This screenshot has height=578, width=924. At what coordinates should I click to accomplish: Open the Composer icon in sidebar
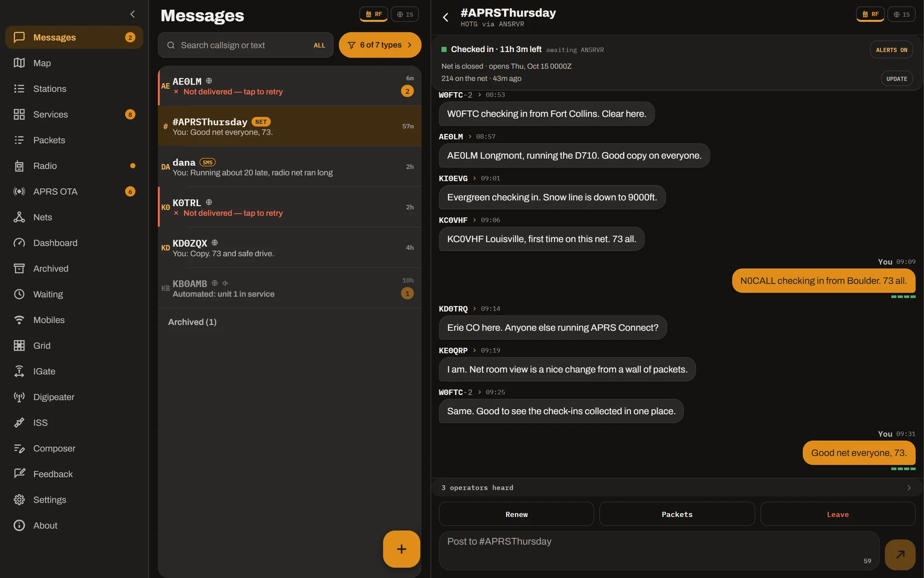[x=19, y=448]
